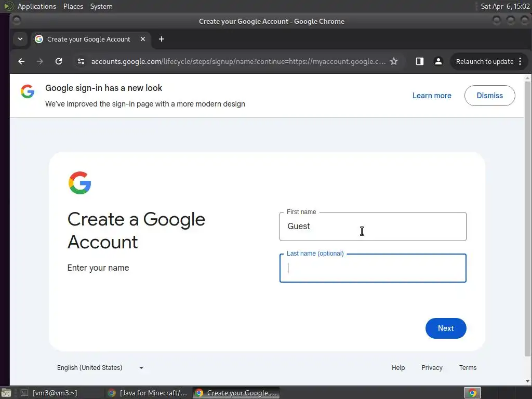This screenshot has height=399, width=532.
Task: Open the System menu
Action: point(101,6)
